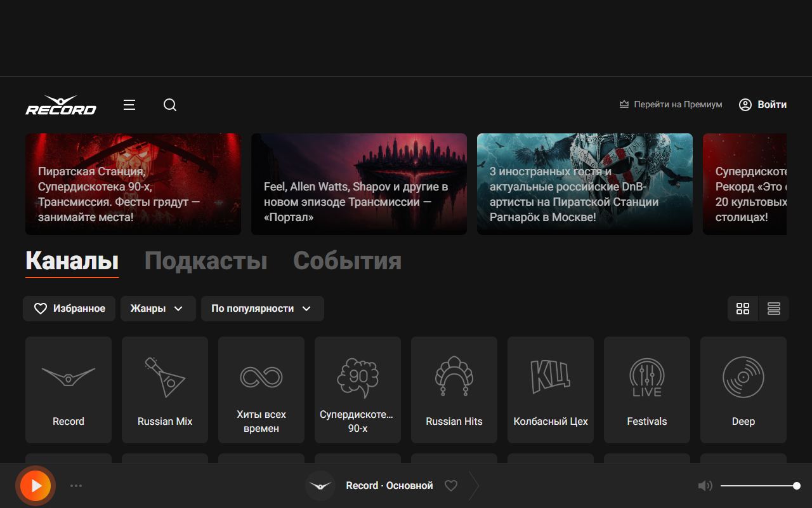Open search via magnifier icon
Screen dimensions: 812x508
pos(170,105)
